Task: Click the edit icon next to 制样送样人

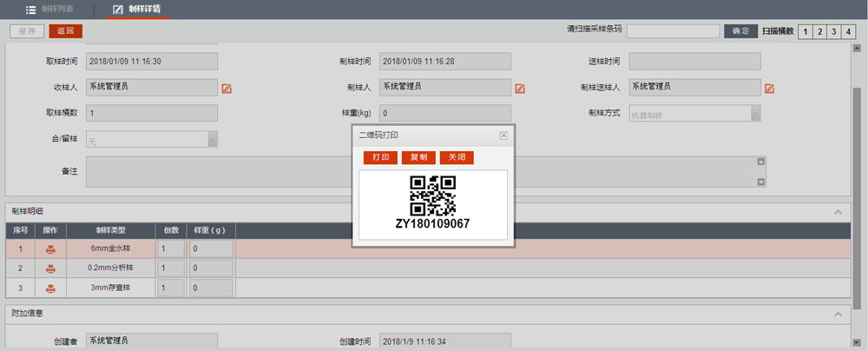Action: [769, 88]
